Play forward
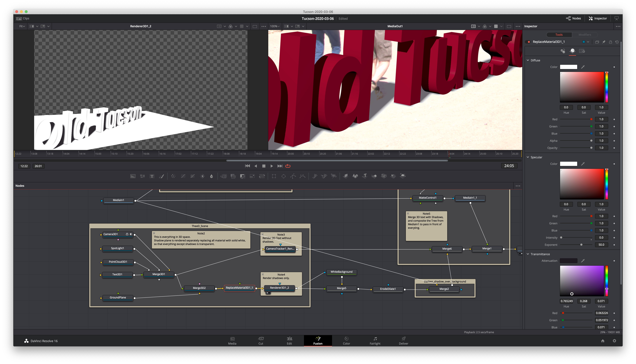Viewport: 636px width, 364px height. click(x=272, y=166)
